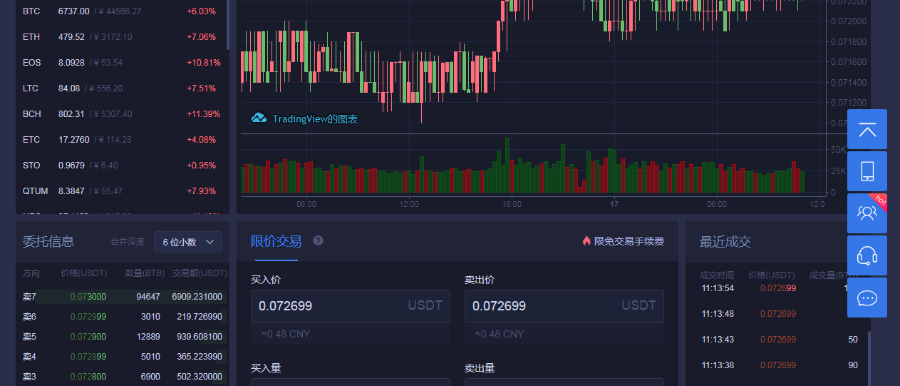Select the STO market row
The width and height of the screenshot is (900, 386).
pyautogui.click(x=122, y=165)
